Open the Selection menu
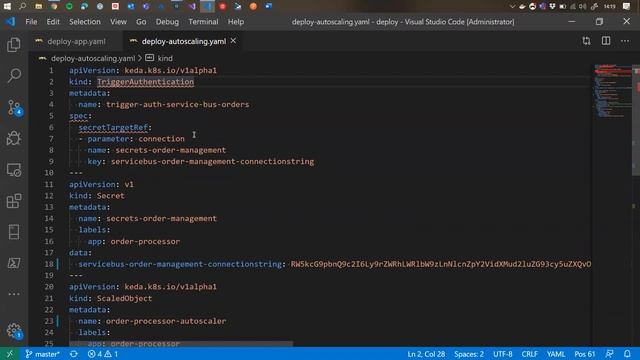The width and height of the screenshot is (640, 360). [84, 22]
